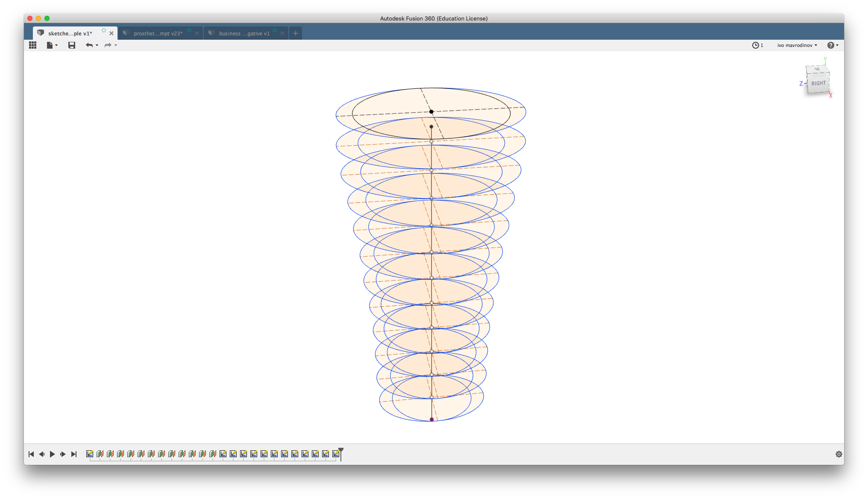This screenshot has width=868, height=499.
Task: Expand the redo history dropdown arrow
Action: pyautogui.click(x=116, y=45)
